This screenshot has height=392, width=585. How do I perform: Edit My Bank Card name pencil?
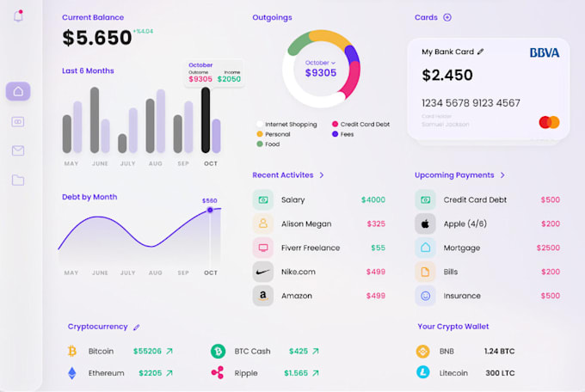(481, 52)
